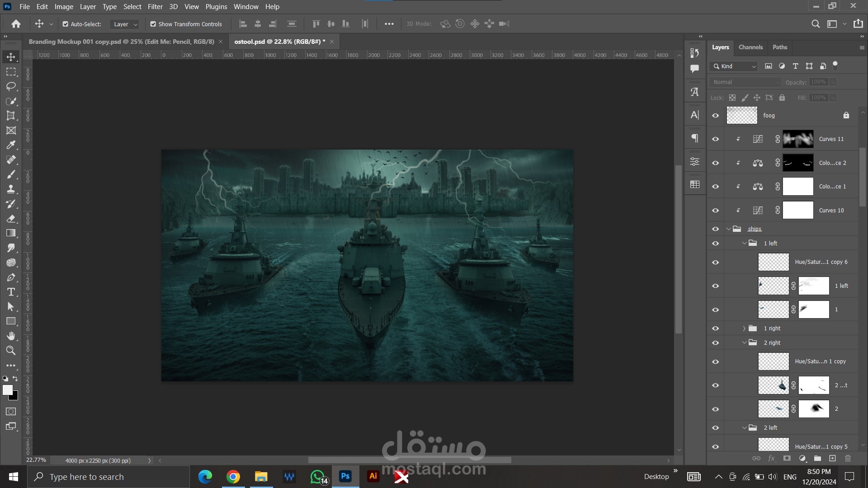This screenshot has height=488, width=868.
Task: Choose the Clone Stamp tool
Action: (x=11, y=189)
